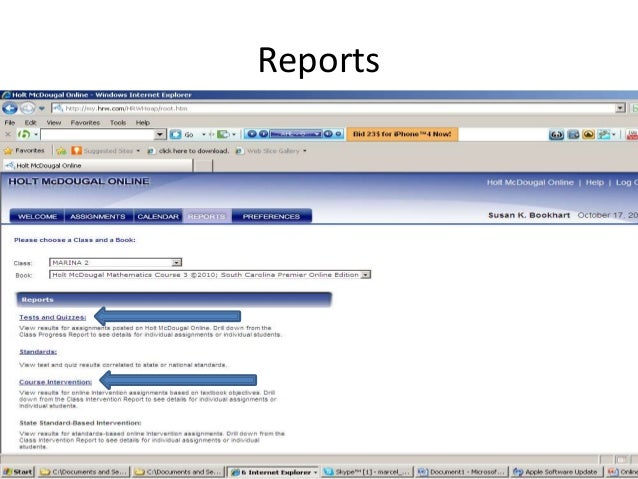Click the gray X on the toolbar
The image size is (638, 479).
(8, 134)
